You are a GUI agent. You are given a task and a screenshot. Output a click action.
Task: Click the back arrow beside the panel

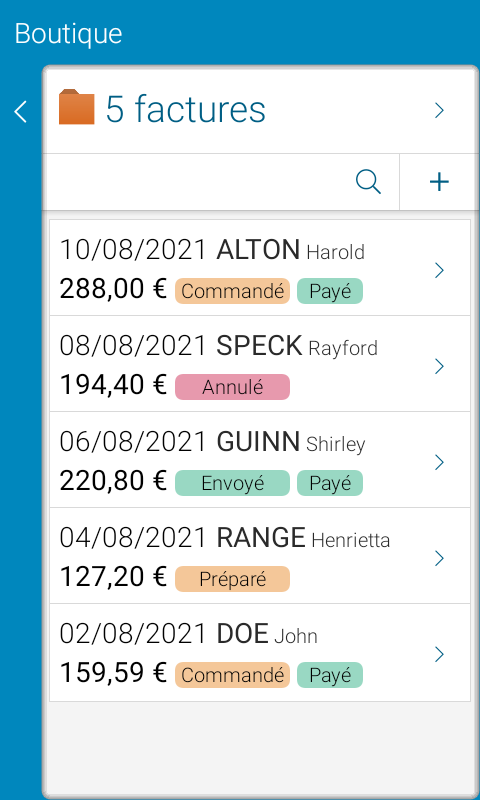tap(21, 112)
